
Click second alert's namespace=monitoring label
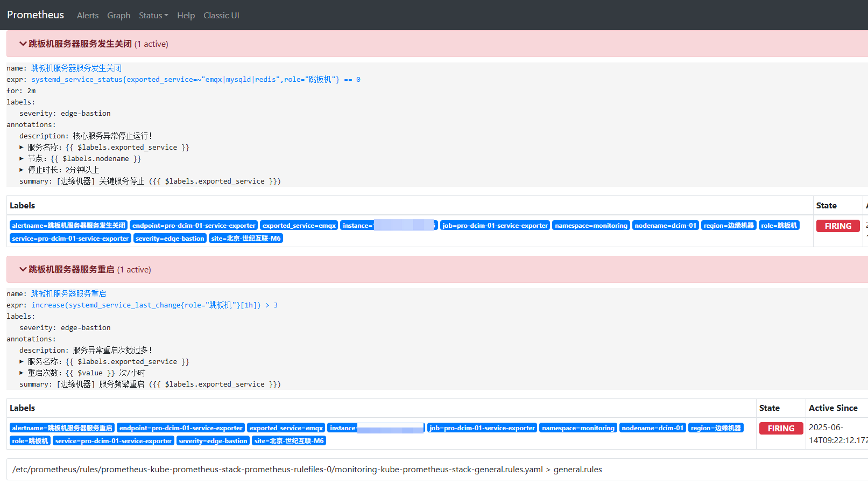coord(578,428)
